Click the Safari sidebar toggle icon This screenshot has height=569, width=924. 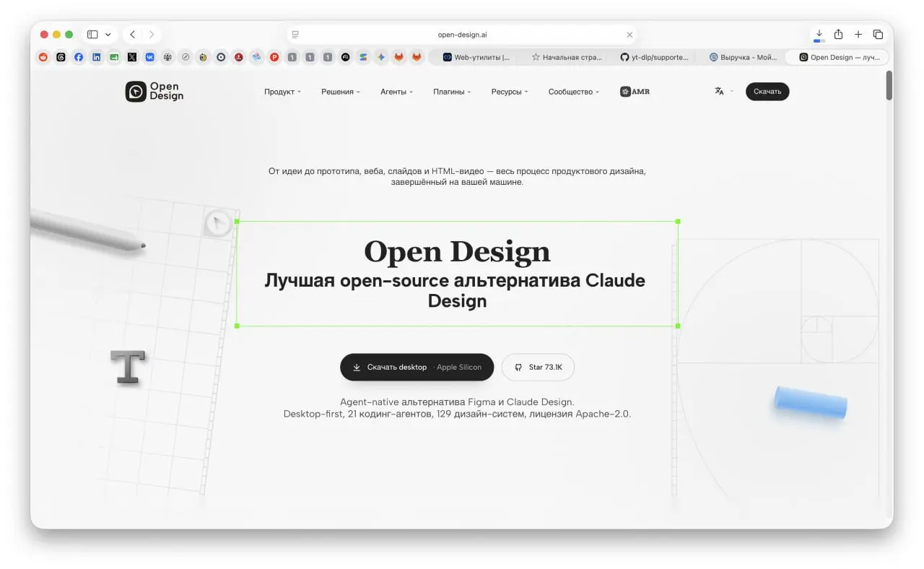coord(92,35)
